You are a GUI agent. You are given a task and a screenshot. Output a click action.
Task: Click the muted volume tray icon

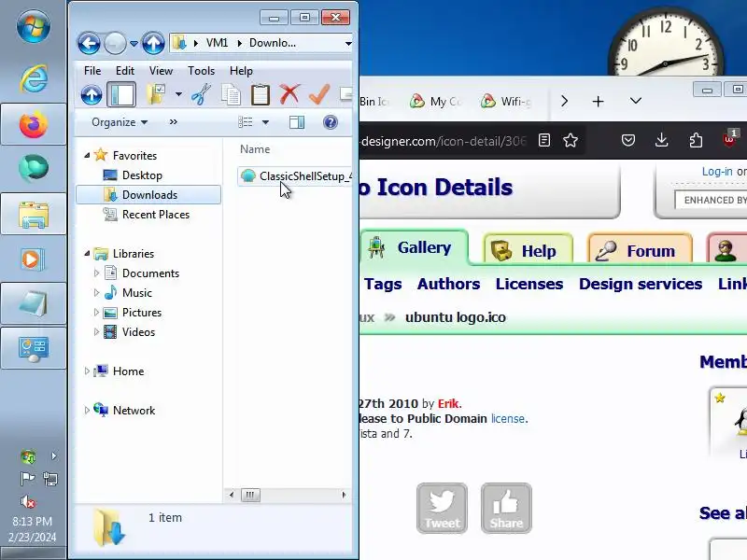[28, 502]
